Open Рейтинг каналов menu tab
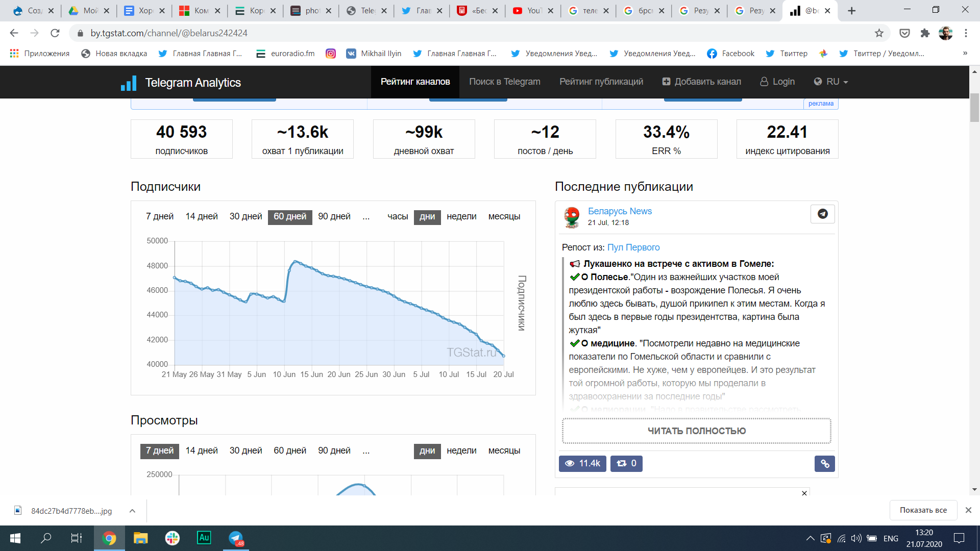This screenshot has width=980, height=551. (415, 82)
